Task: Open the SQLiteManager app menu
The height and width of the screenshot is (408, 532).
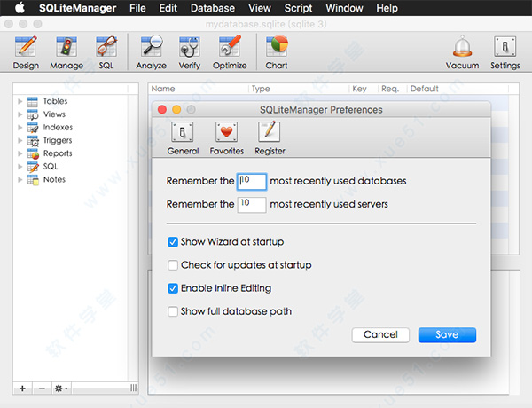Action: pyautogui.click(x=77, y=8)
